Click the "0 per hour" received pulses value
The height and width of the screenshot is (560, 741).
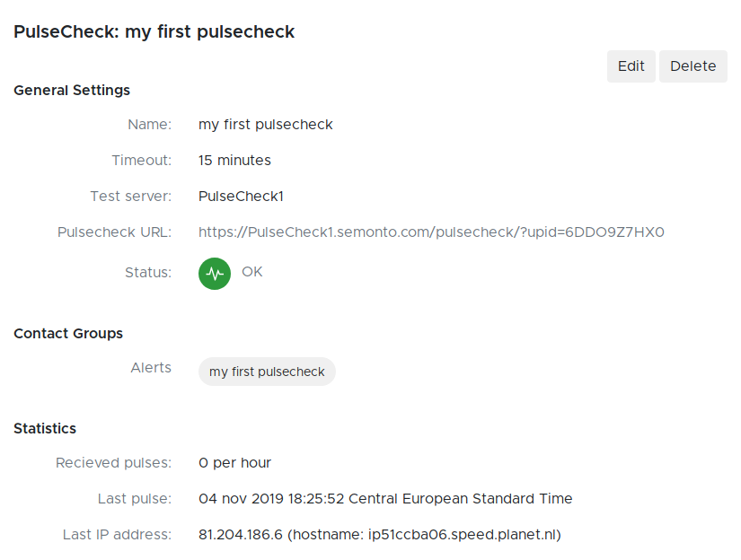pyautogui.click(x=234, y=463)
